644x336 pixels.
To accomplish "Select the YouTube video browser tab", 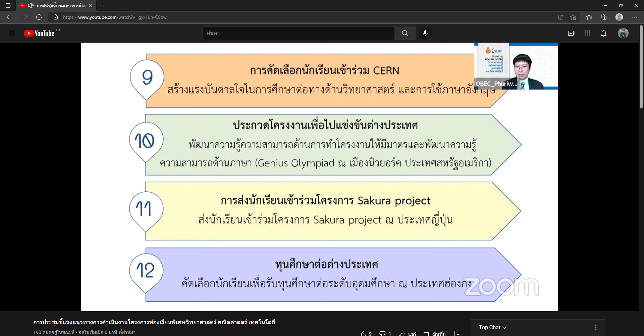I will pos(56,5).
